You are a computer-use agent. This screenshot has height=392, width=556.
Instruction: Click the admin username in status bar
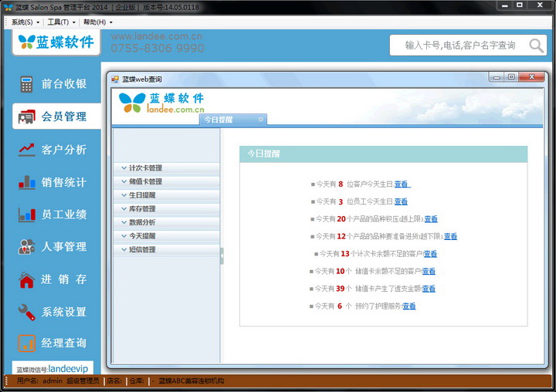[53, 381]
